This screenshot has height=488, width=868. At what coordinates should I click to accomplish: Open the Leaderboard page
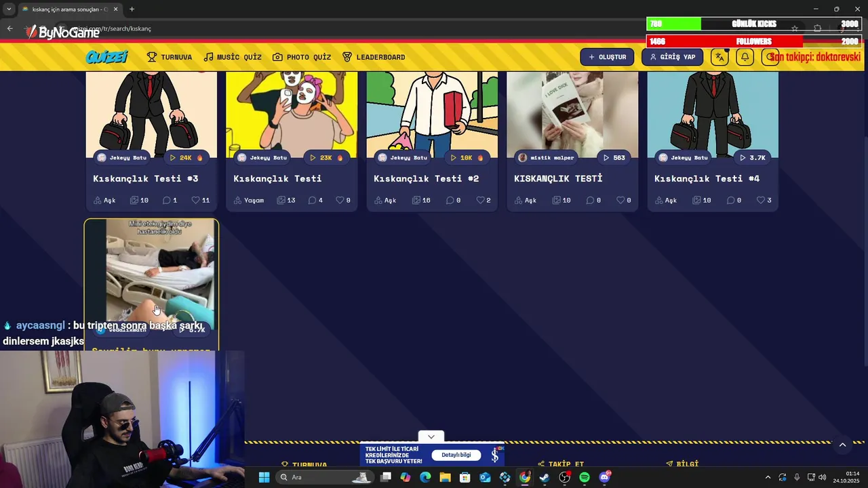coord(374,57)
